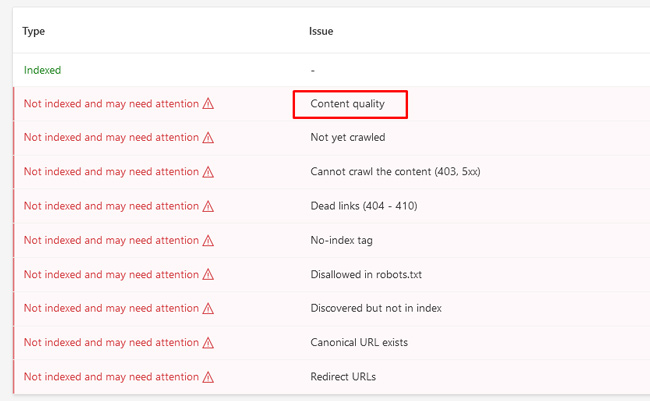Click the warning triangle in the Cannot crawl row
The image size is (650, 401).
pyautogui.click(x=208, y=172)
